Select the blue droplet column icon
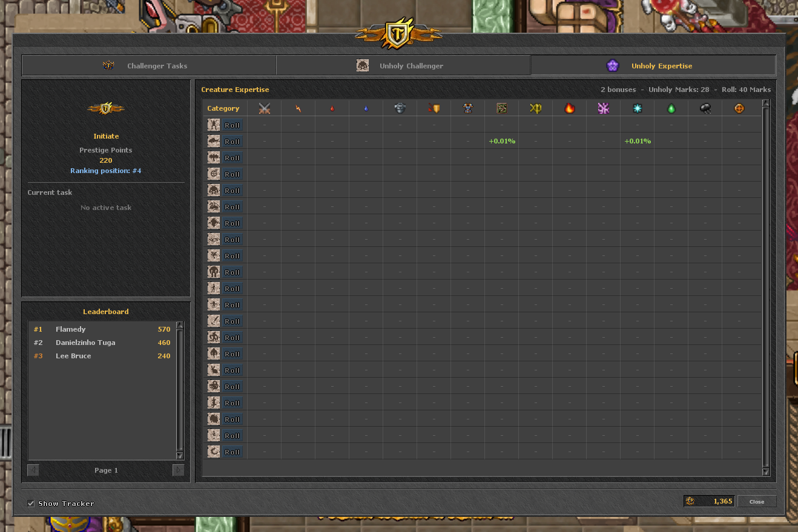 (x=366, y=108)
